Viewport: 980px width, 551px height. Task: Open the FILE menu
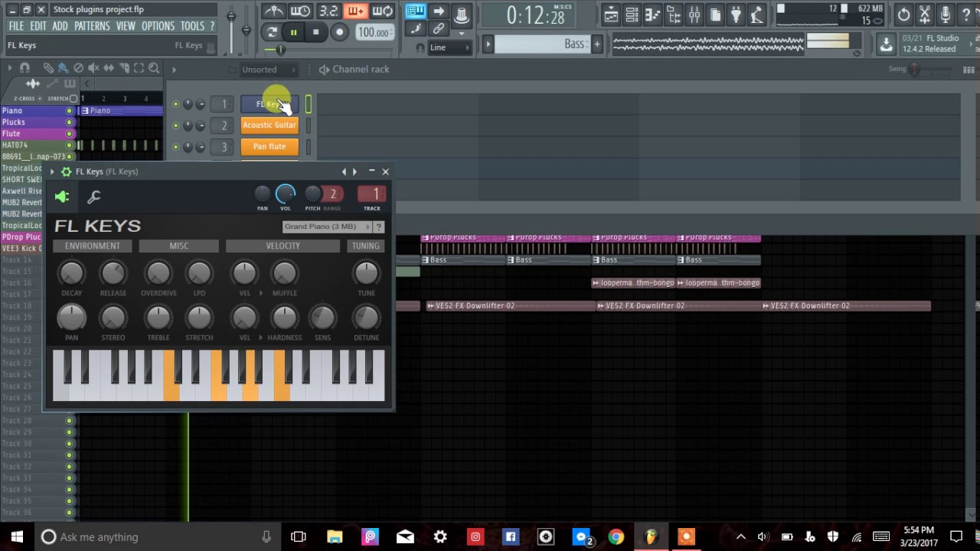click(16, 26)
